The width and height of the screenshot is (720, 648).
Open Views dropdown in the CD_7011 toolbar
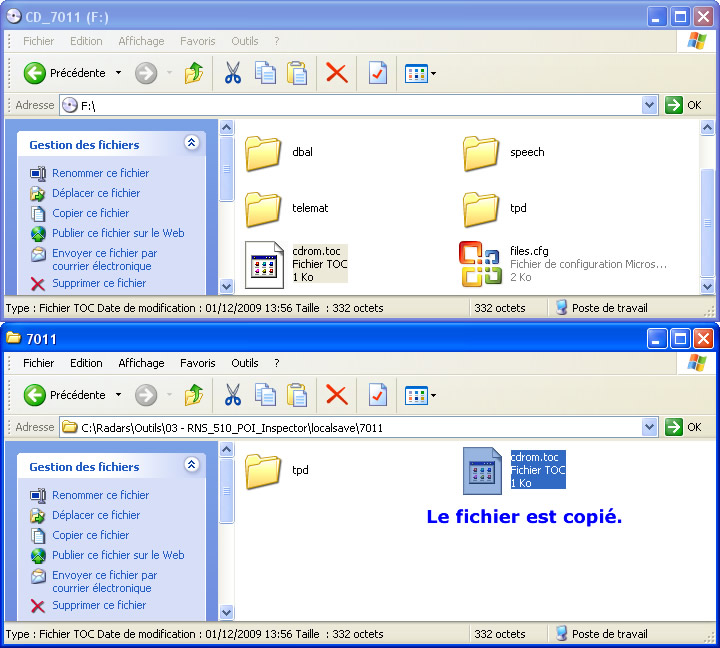coord(420,73)
